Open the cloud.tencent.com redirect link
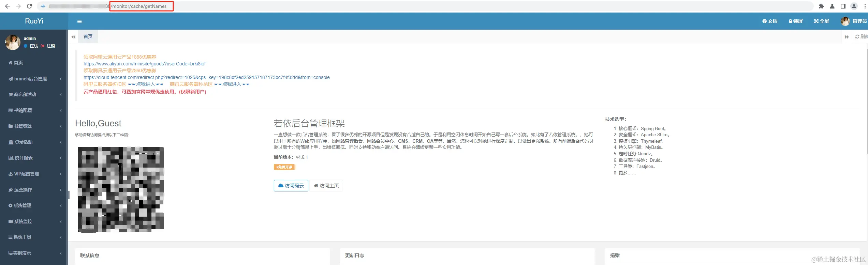Image resolution: width=868 pixels, height=265 pixels. [x=207, y=77]
